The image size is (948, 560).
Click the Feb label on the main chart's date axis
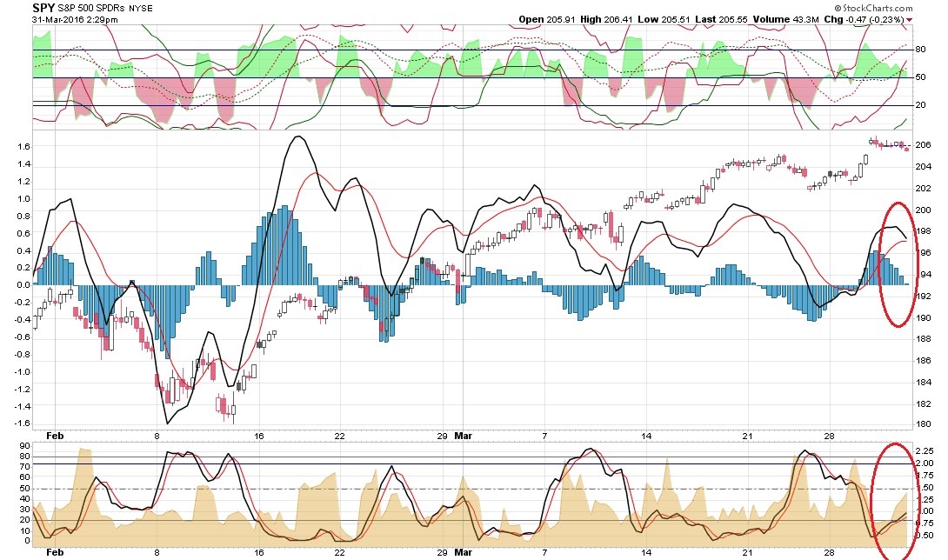click(55, 436)
